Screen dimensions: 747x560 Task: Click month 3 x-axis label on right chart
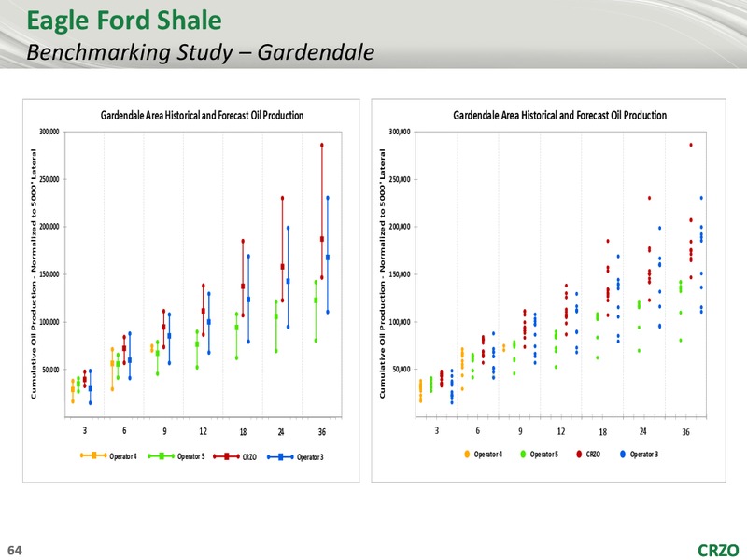coord(437,430)
